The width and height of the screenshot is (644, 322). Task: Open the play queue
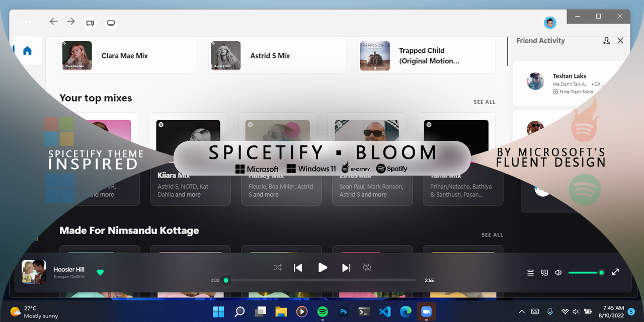point(530,273)
